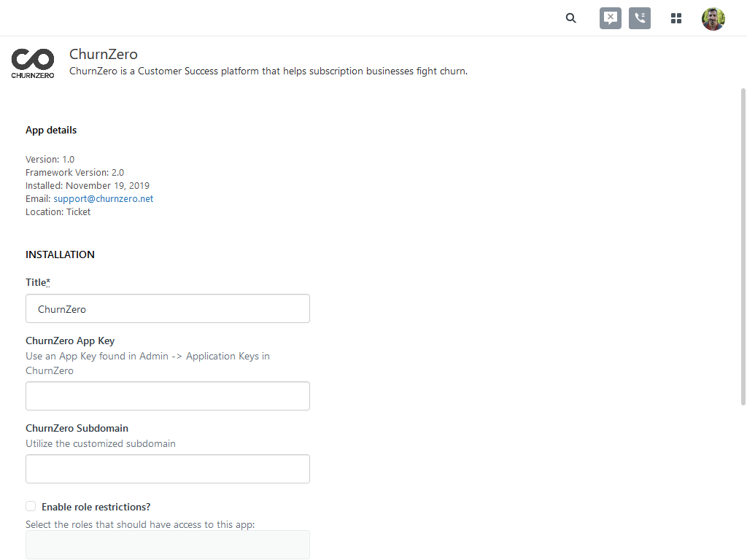The height and width of the screenshot is (560, 747).
Task: Open the Freshcaller phone icon
Action: click(x=639, y=17)
